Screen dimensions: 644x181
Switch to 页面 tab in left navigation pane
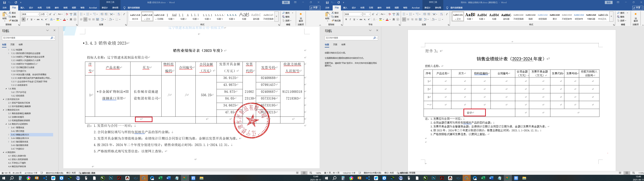(x=12, y=45)
